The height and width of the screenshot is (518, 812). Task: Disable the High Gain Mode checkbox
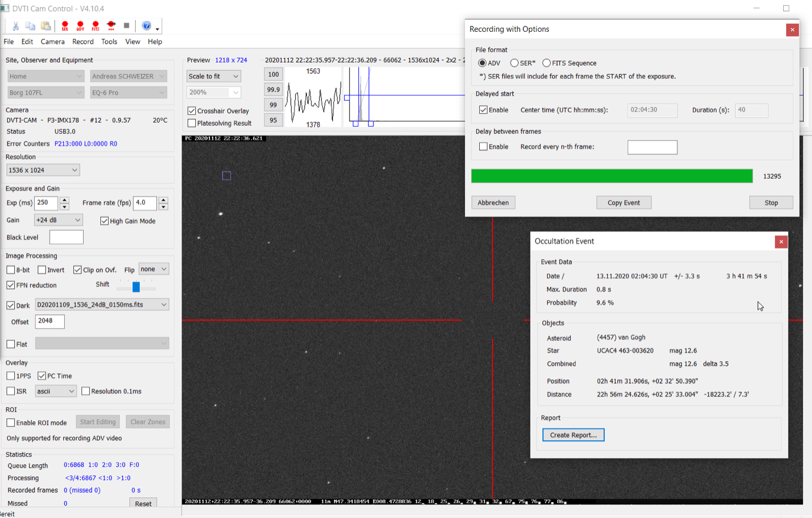coord(104,221)
